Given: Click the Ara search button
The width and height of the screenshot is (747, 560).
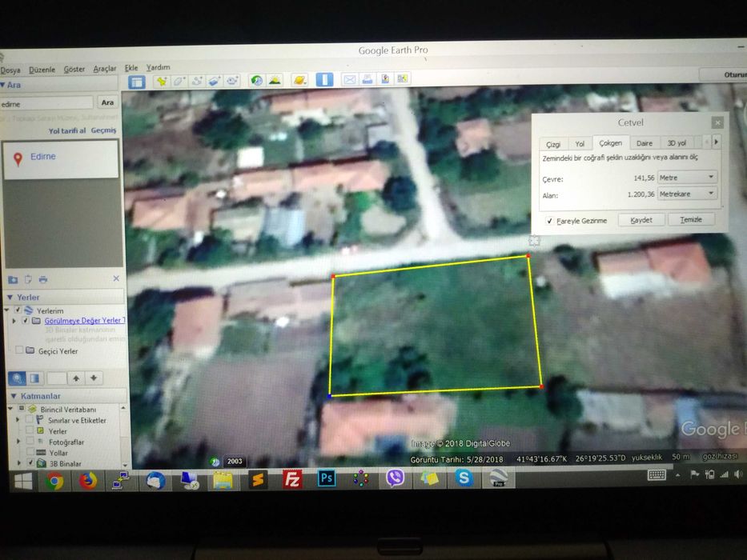Looking at the screenshot, I should coord(107,102).
